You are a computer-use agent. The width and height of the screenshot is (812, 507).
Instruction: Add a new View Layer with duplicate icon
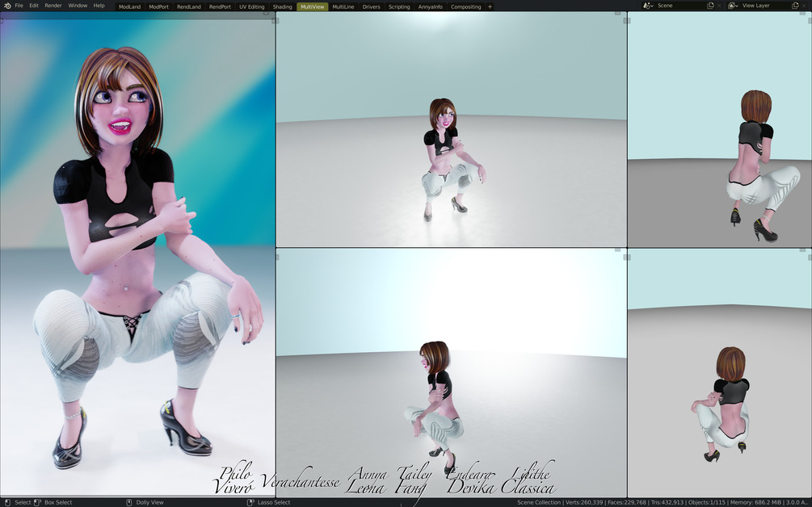coord(795,6)
